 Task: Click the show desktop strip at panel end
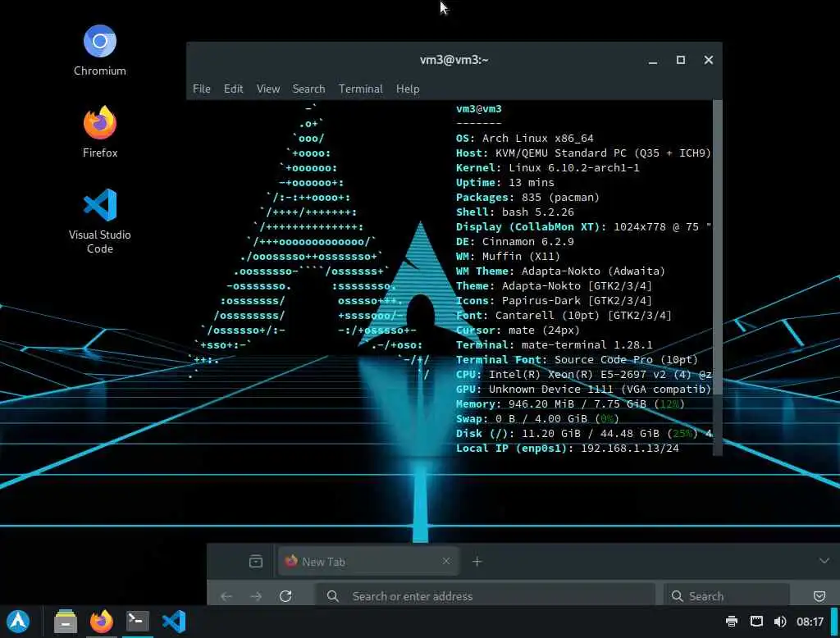click(834, 622)
